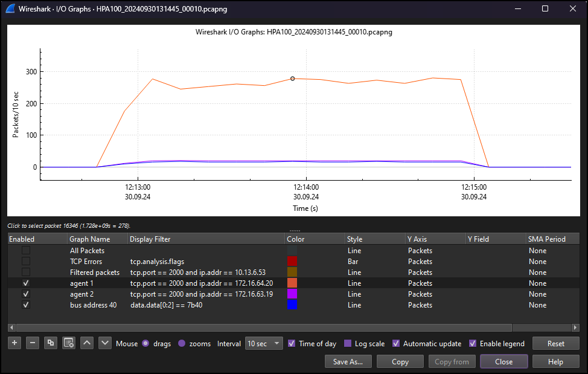Click the Save As... button
The height and width of the screenshot is (374, 588).
coord(348,362)
